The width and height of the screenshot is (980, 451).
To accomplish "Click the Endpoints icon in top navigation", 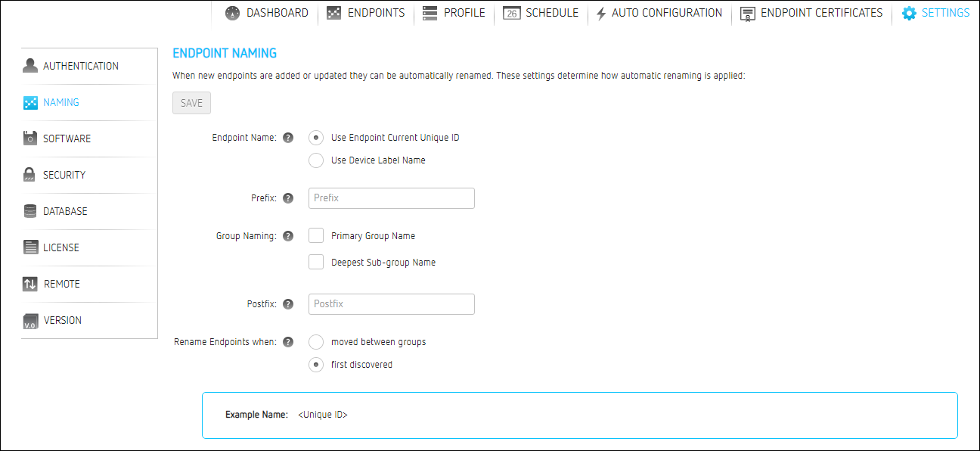I will (334, 13).
